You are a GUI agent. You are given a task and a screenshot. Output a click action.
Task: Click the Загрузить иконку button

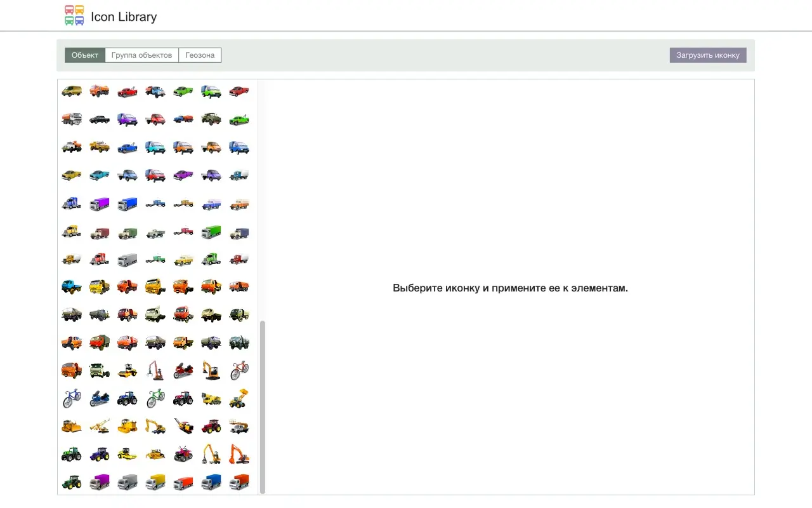point(708,55)
